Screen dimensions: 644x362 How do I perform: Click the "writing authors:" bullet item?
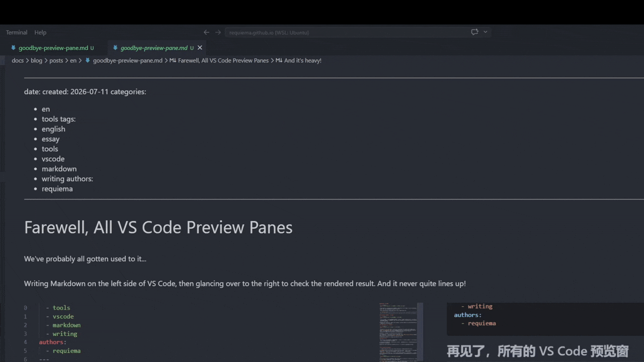click(67, 179)
